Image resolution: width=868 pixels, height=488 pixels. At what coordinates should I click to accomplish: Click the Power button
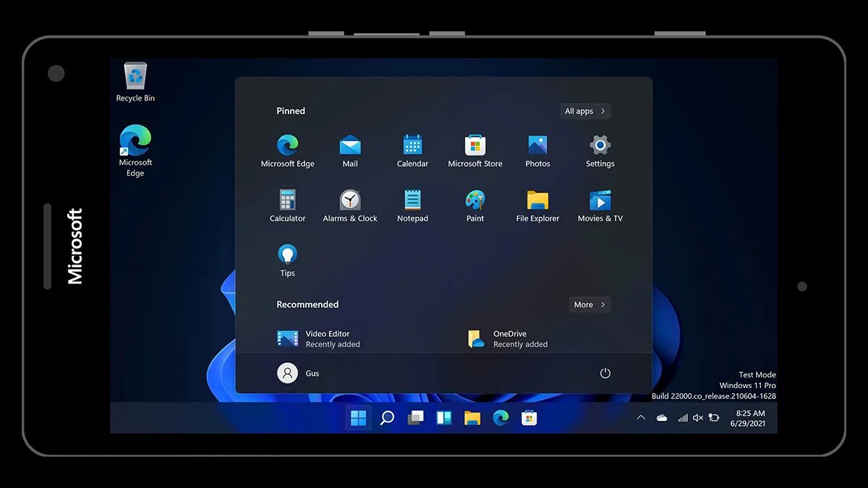pyautogui.click(x=605, y=373)
